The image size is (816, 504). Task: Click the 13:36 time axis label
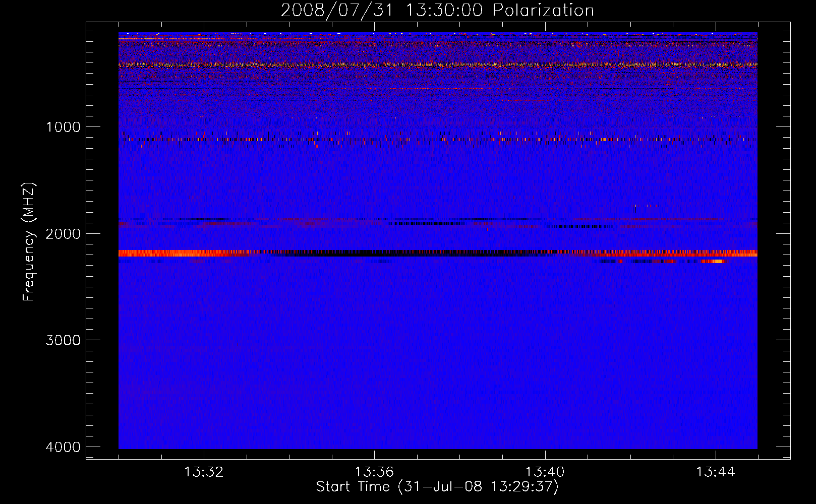pyautogui.click(x=374, y=472)
